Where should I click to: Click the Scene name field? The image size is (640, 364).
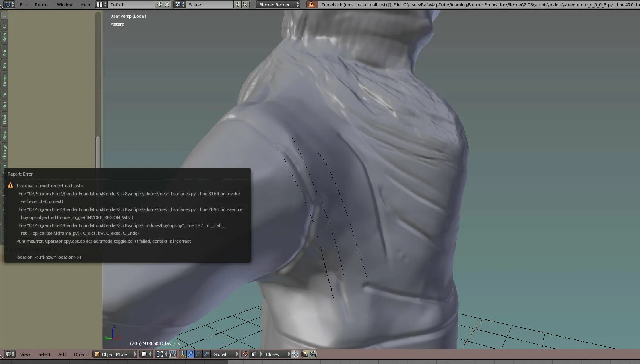210,5
